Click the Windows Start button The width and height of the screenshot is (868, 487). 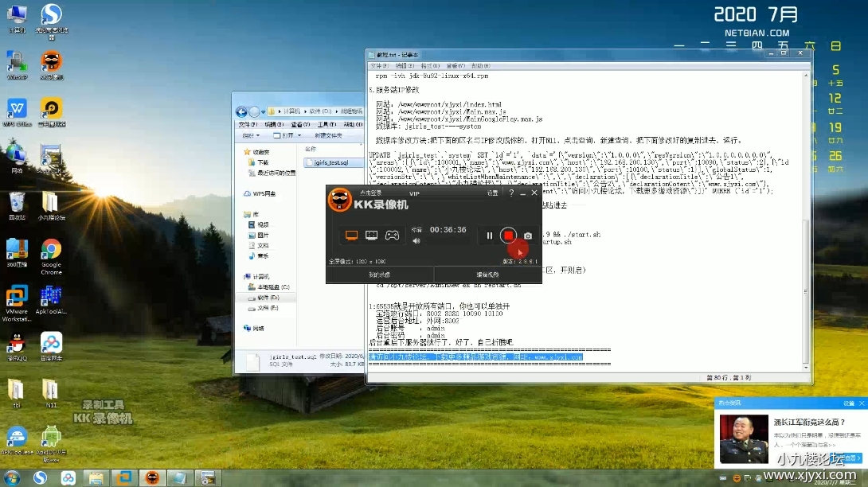13,477
